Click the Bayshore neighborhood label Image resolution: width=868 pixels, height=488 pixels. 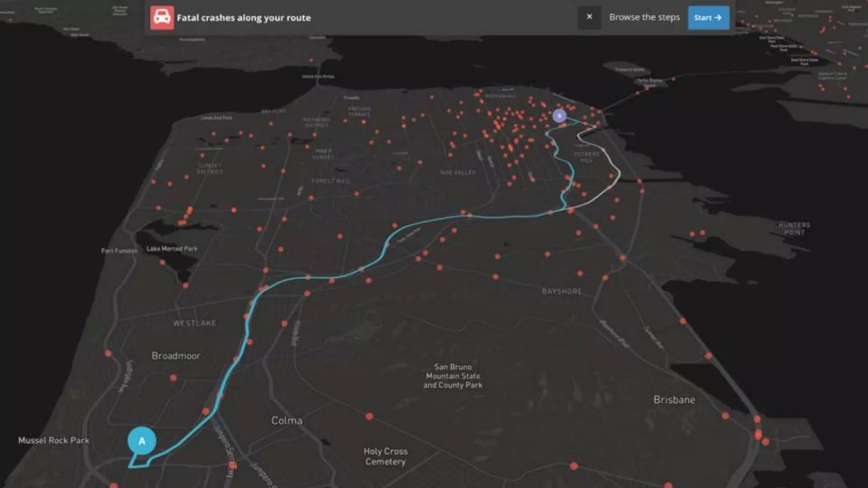point(562,291)
